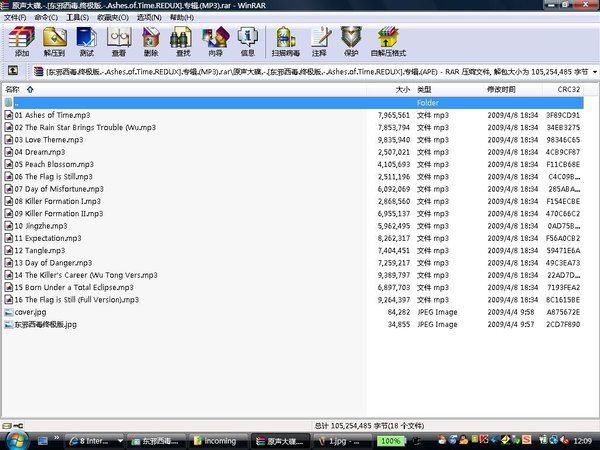Open the Windows Start orb

point(17,440)
